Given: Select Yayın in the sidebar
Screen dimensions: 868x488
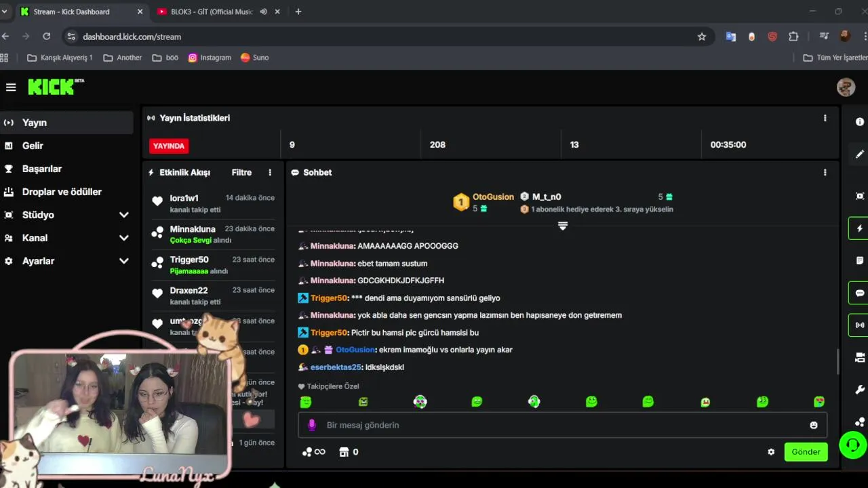Looking at the screenshot, I should 66,123.
